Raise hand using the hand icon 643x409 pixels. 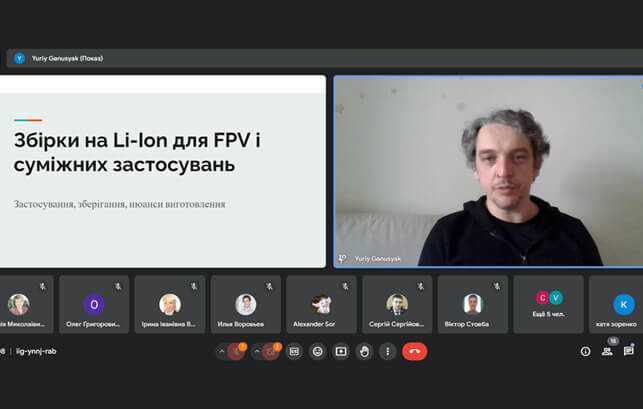tap(364, 352)
